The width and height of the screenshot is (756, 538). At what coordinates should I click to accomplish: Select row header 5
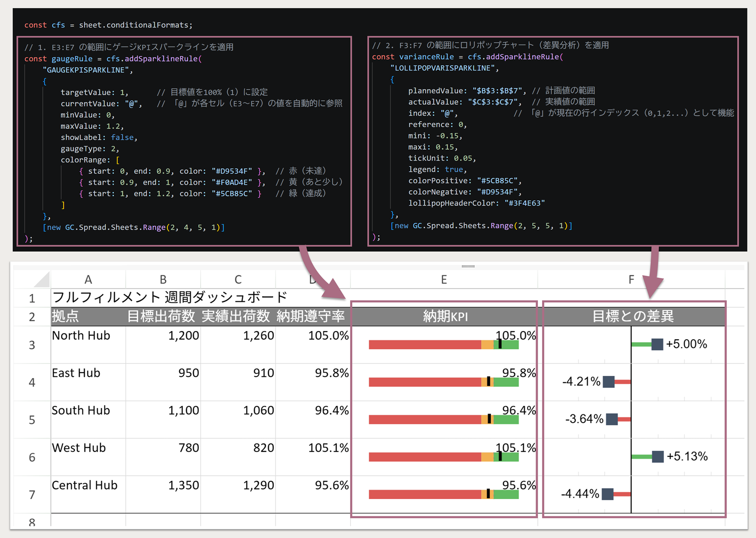pyautogui.click(x=32, y=420)
